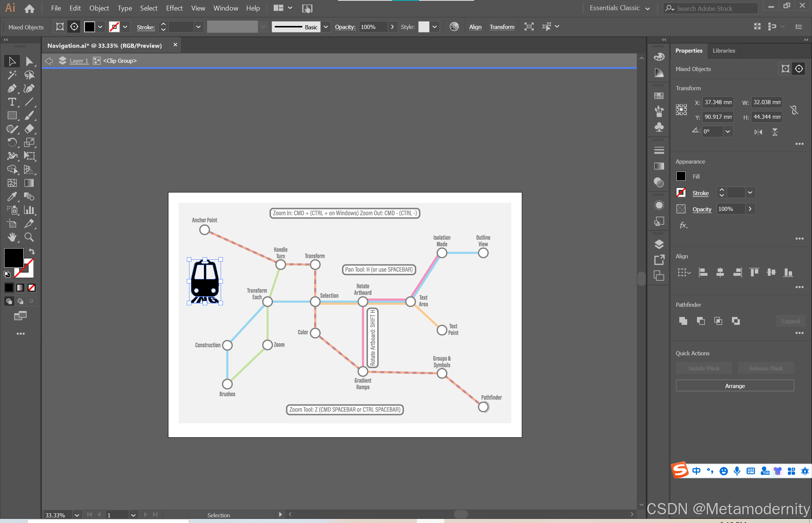Open the Effect menu

174,8
